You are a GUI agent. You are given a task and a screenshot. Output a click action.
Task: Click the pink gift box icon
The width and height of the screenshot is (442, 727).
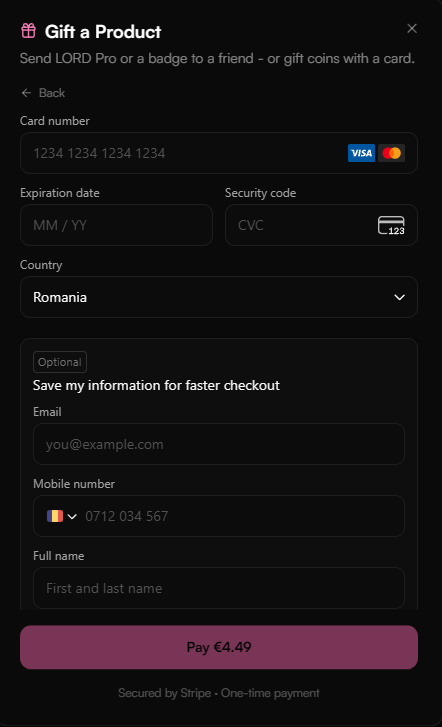28,31
